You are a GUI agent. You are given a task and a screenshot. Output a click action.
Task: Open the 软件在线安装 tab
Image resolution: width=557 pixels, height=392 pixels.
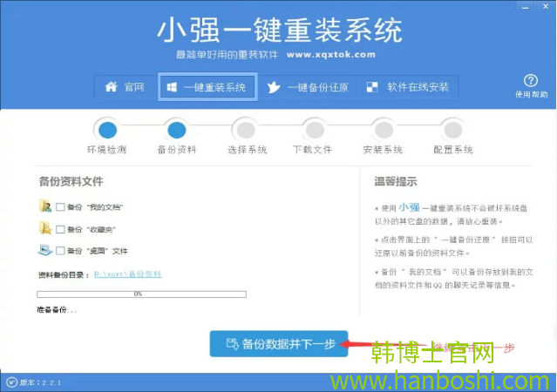tap(408, 87)
